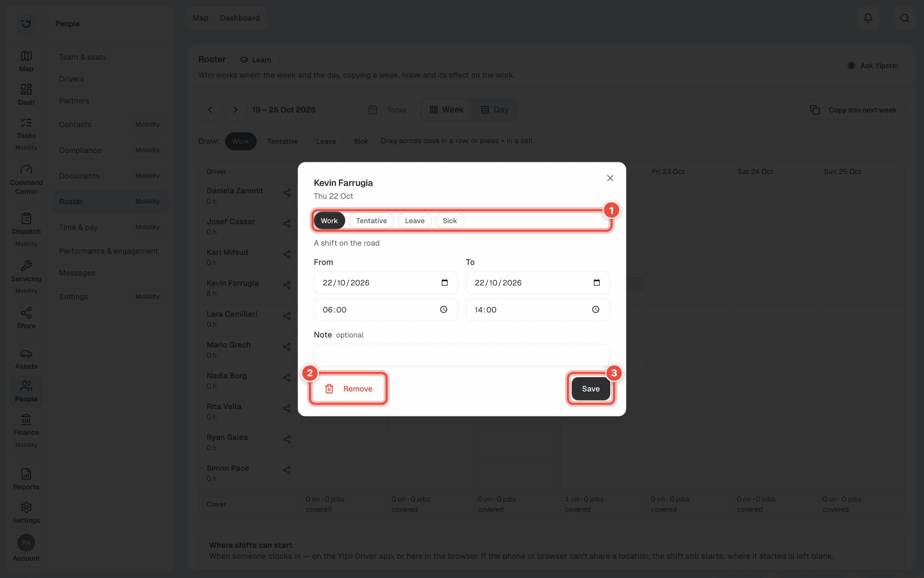The image size is (924, 578).
Task: Click the Save button
Action: pyautogui.click(x=591, y=389)
